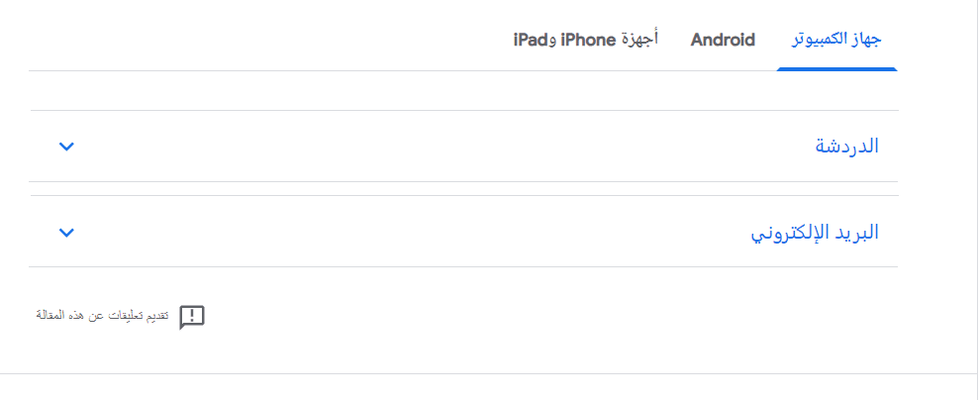
Task: View instructions for iPhone and iPad
Action: click(586, 41)
